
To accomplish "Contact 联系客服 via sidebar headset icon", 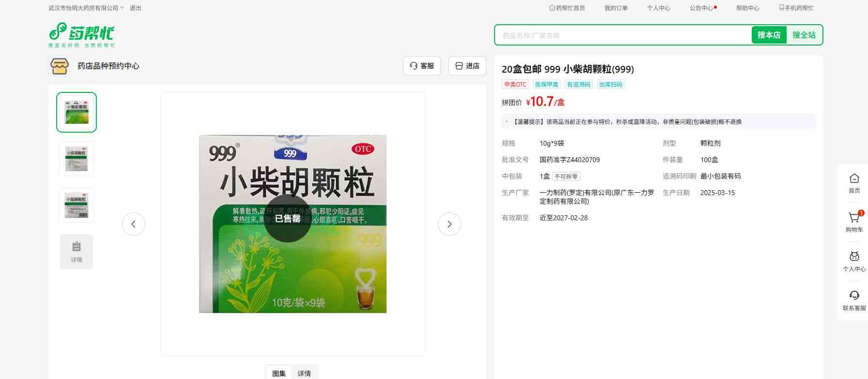I will click(854, 296).
